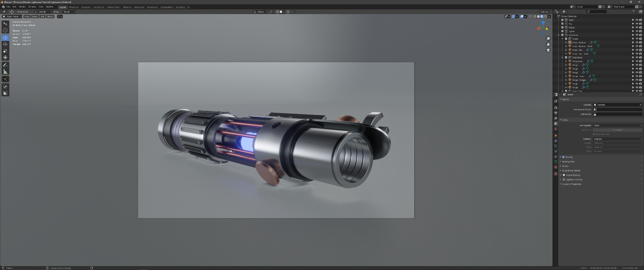
Task: Expand the Rigid Body World panel
Action: 561,170
